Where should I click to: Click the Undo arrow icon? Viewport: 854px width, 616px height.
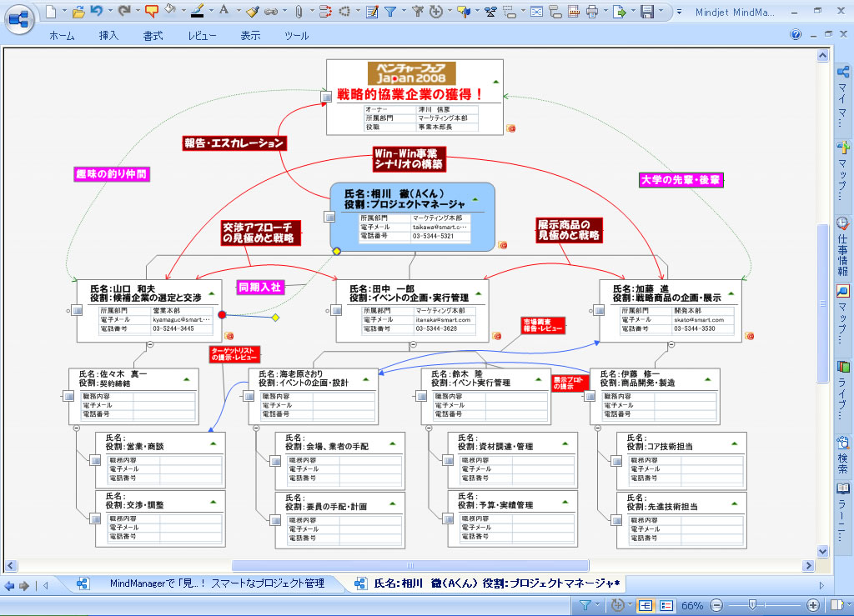tap(96, 12)
